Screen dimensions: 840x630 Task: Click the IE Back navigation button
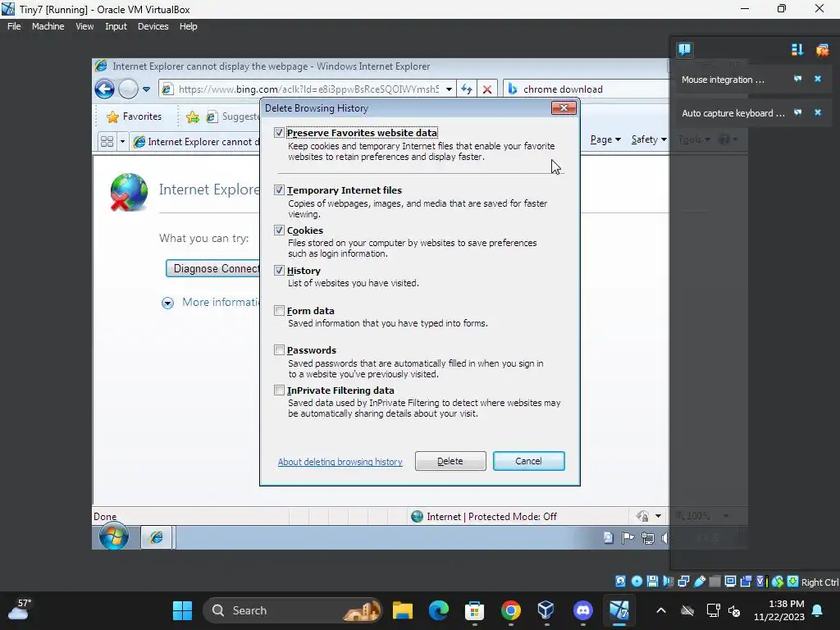pyautogui.click(x=104, y=89)
